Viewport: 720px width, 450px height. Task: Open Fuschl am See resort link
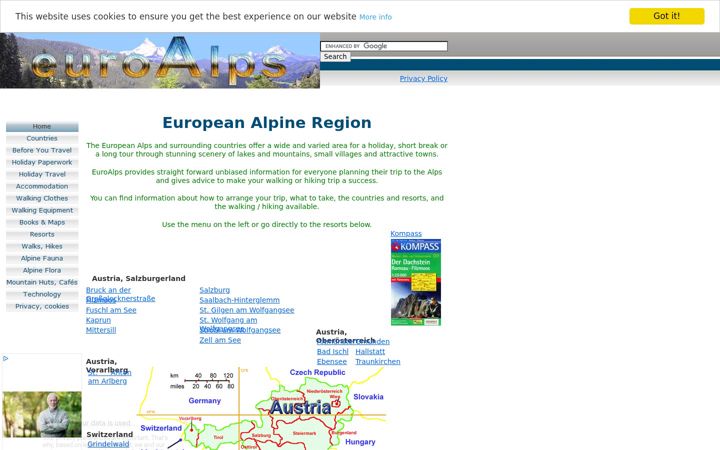coord(111,310)
